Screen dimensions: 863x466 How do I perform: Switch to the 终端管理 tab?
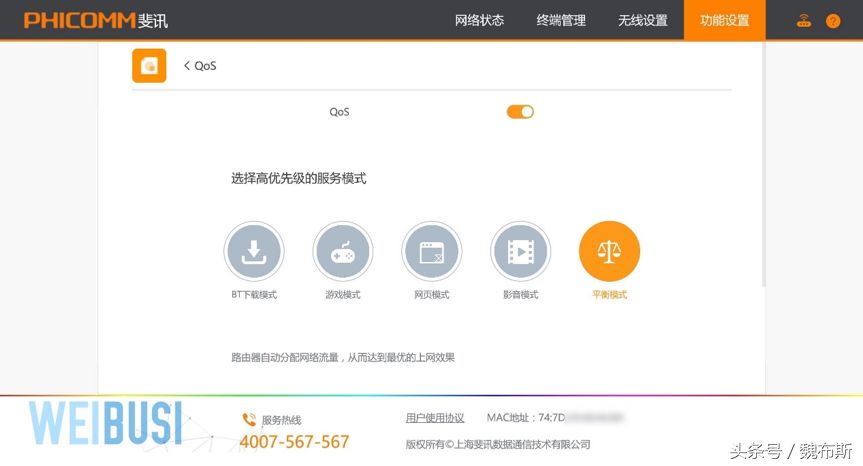tap(561, 21)
